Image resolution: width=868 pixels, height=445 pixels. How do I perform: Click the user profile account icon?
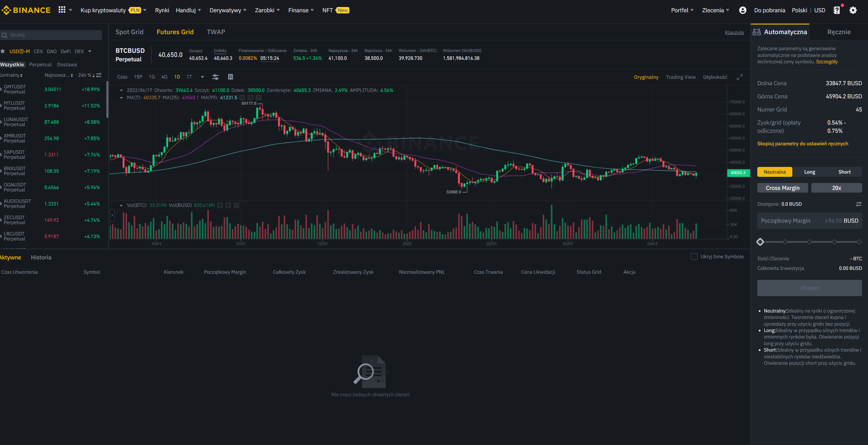pyautogui.click(x=742, y=10)
